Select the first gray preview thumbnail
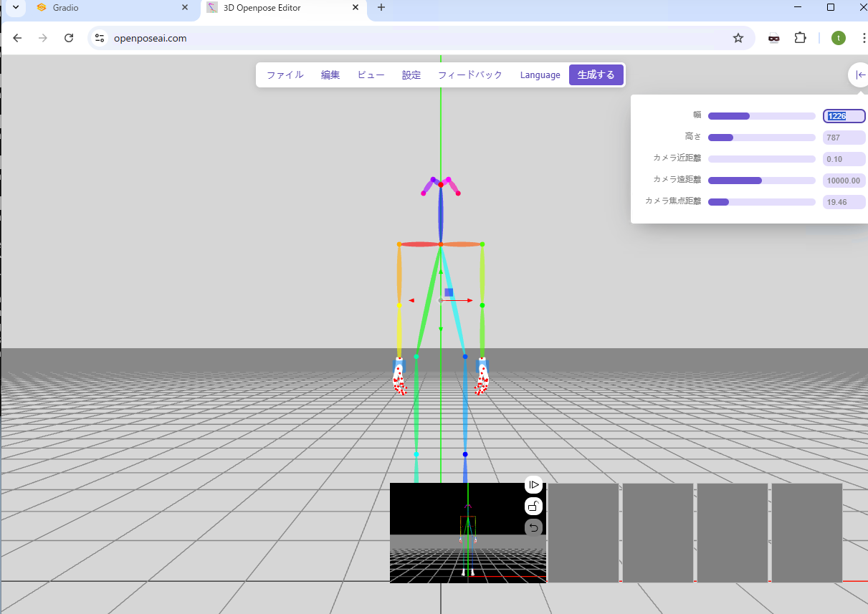This screenshot has width=868, height=614. (x=583, y=532)
